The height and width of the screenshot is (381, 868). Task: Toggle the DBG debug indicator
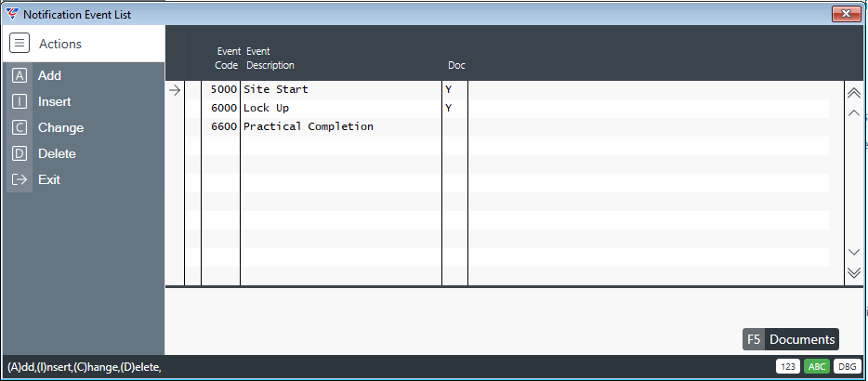click(847, 366)
